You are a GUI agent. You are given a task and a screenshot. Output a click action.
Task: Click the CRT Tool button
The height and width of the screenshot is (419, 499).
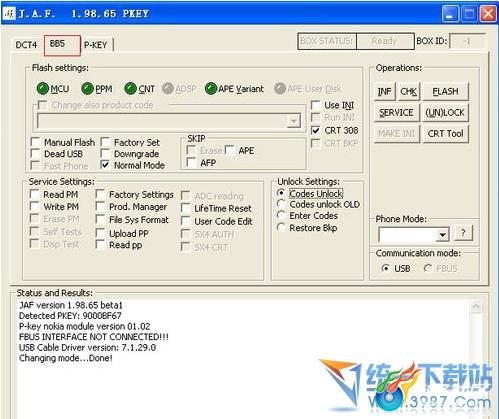pyautogui.click(x=445, y=134)
